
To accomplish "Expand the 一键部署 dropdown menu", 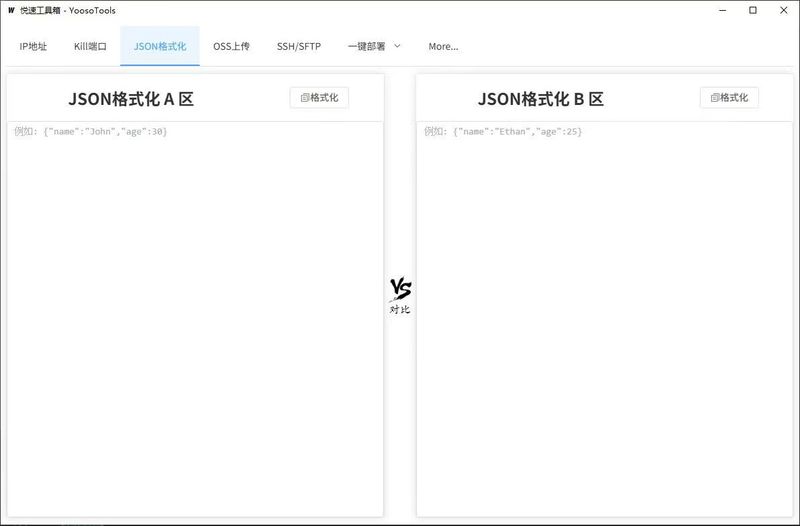I will pyautogui.click(x=374, y=46).
